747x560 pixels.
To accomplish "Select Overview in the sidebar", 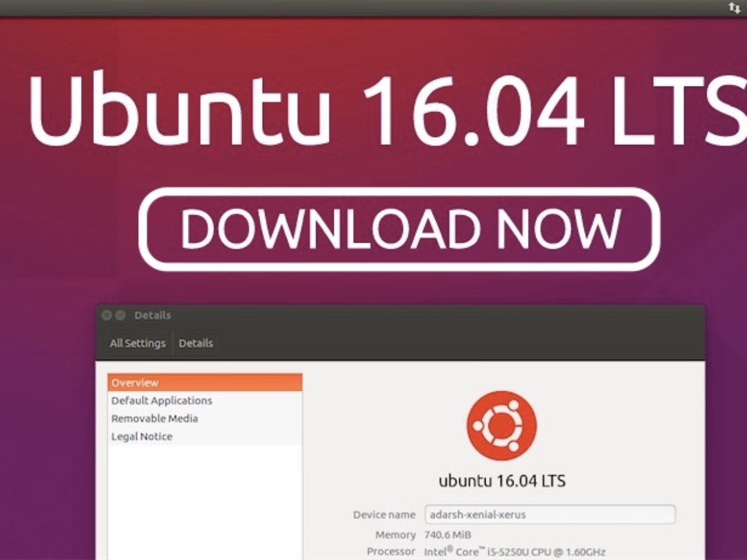I will [205, 382].
